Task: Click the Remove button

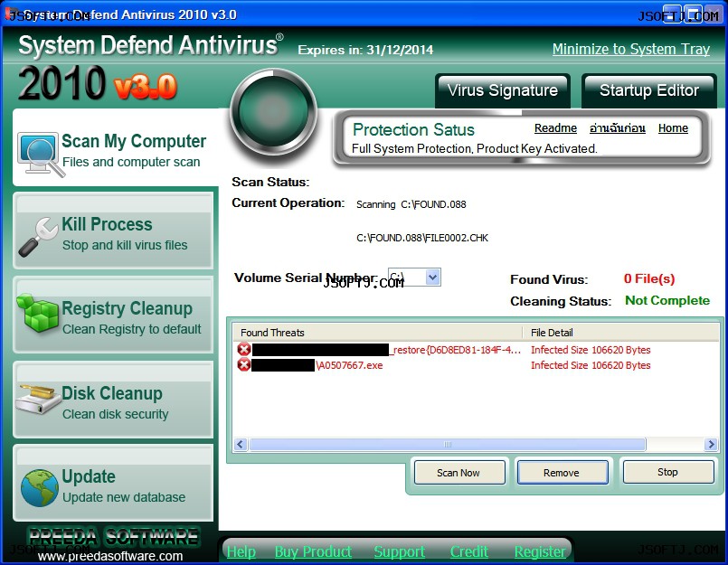Action: point(562,473)
